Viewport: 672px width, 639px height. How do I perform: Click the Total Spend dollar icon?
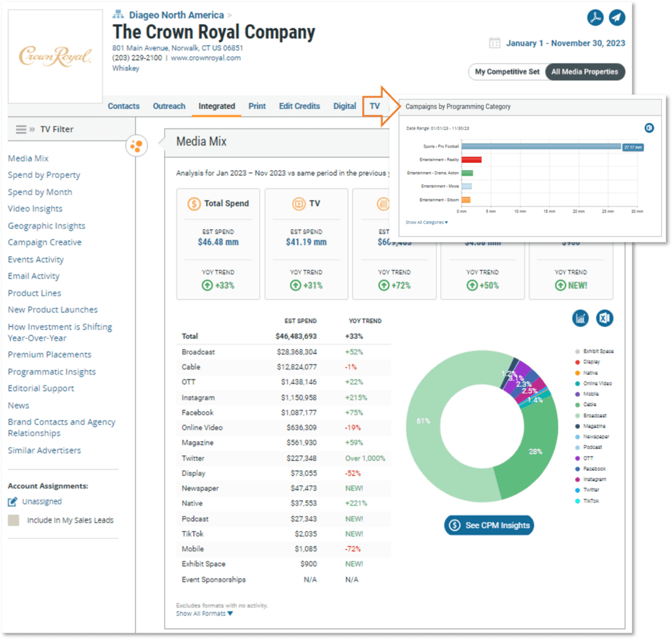[194, 204]
